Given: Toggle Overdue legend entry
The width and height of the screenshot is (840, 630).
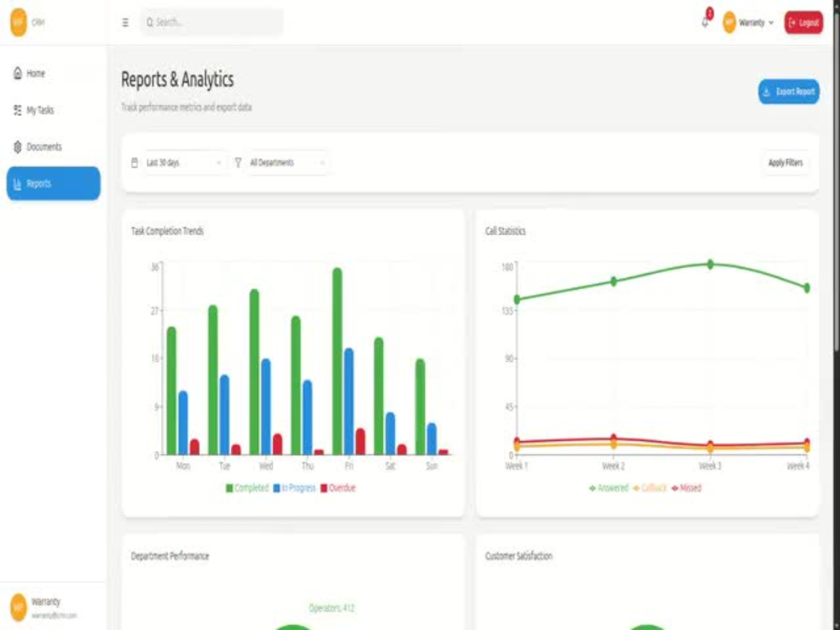Looking at the screenshot, I should point(338,488).
